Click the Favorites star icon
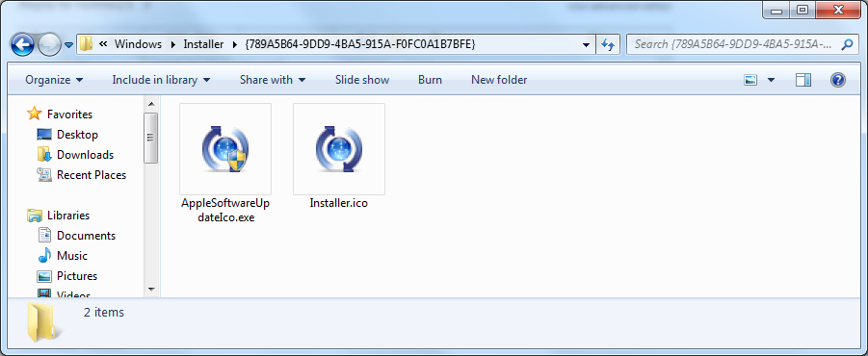 click(x=35, y=114)
